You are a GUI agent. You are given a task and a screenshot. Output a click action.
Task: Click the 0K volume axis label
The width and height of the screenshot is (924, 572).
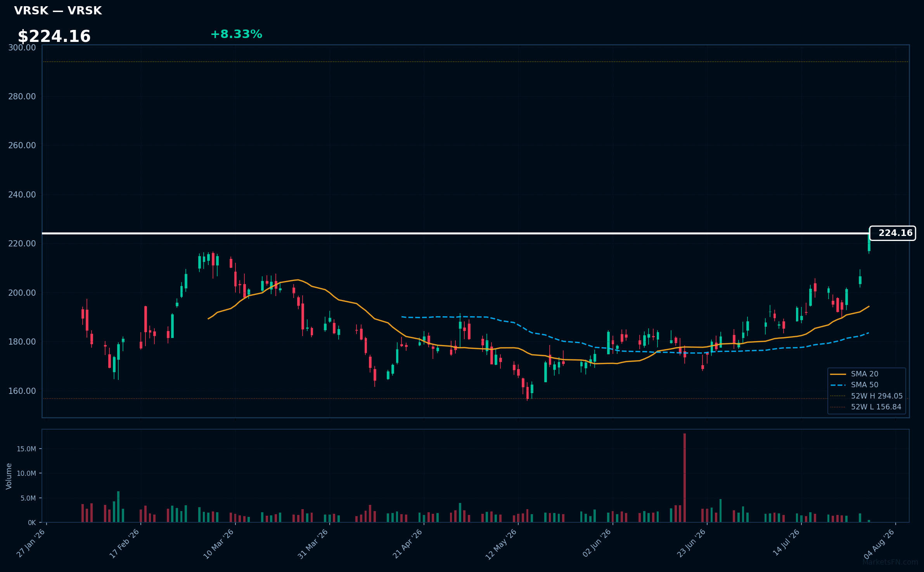pos(32,523)
